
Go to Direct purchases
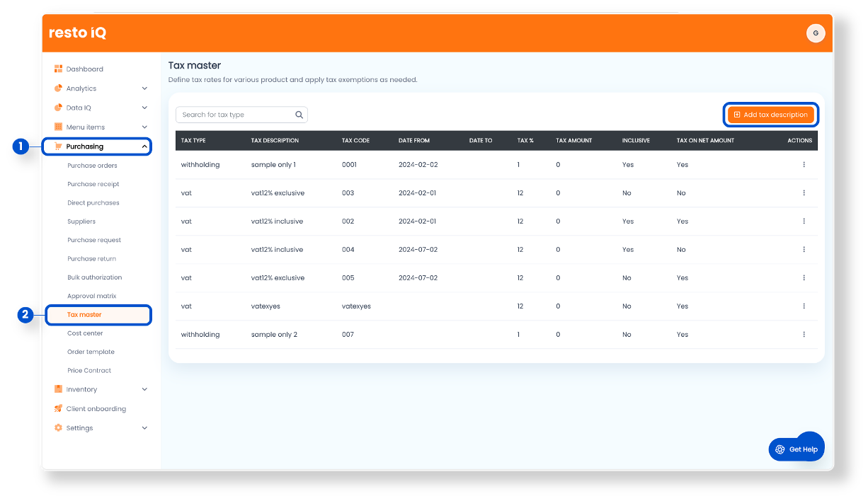93,202
